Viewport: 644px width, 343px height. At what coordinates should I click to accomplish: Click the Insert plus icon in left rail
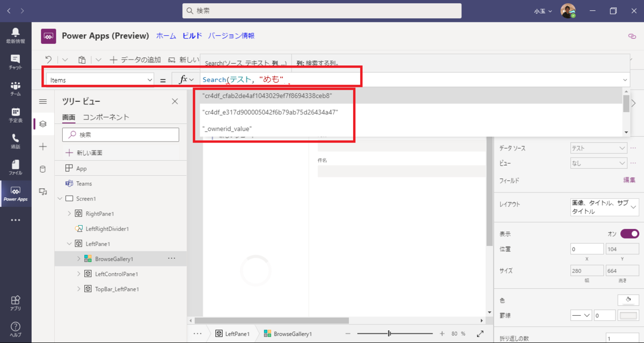tap(43, 146)
